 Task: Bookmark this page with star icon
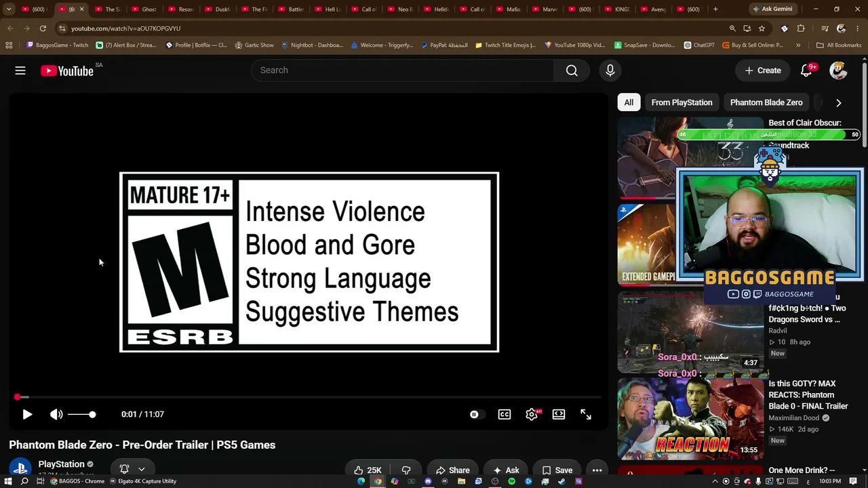762,28
